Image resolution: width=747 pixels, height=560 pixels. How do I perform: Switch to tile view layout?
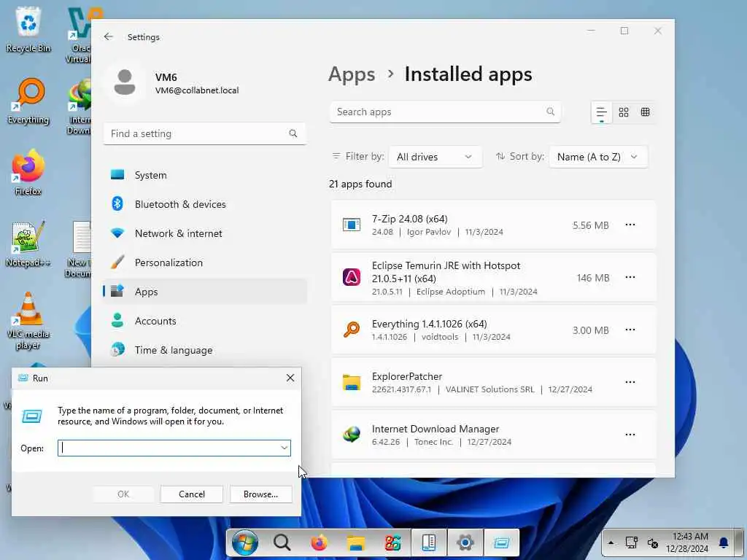pos(645,112)
